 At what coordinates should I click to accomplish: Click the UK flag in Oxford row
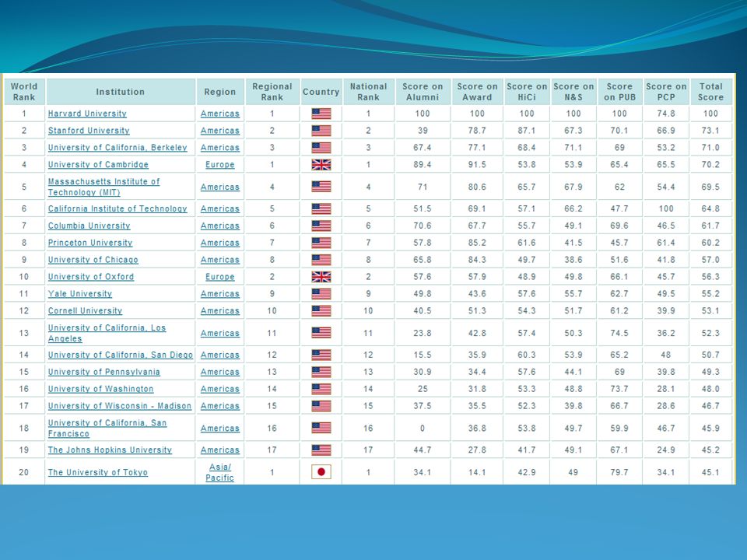[321, 277]
